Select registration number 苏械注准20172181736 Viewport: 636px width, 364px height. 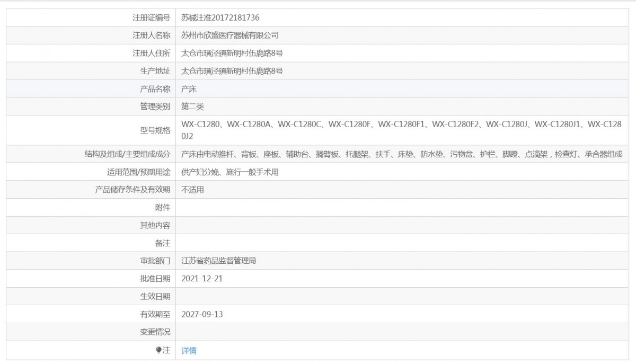pyautogui.click(x=220, y=17)
